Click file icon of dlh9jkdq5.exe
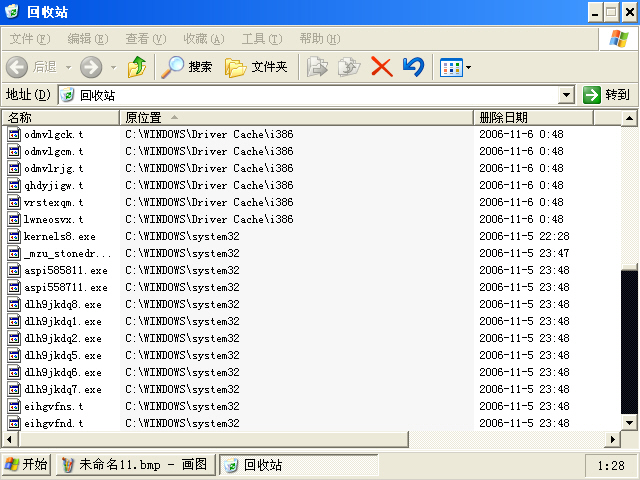The image size is (640, 480). pos(14,356)
